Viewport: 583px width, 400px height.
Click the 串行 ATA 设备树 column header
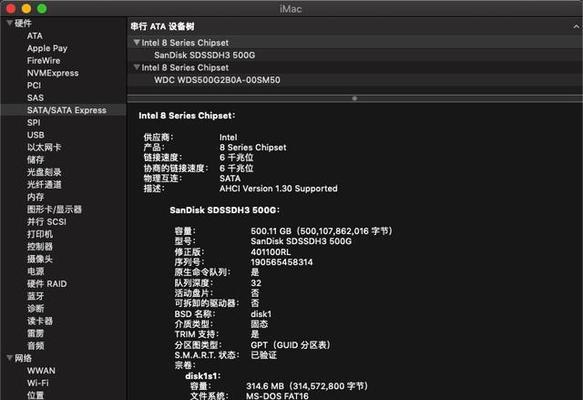[x=162, y=27]
